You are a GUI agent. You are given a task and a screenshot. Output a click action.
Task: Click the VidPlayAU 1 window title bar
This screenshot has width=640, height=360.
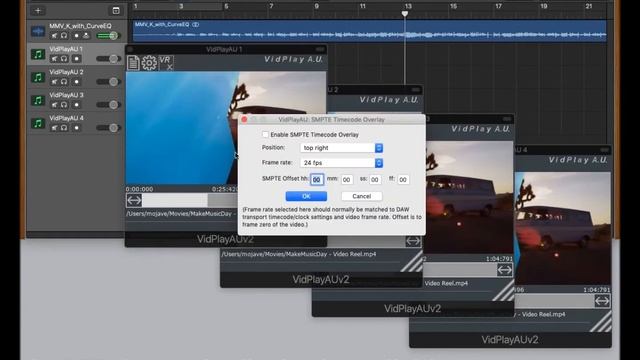(226, 49)
